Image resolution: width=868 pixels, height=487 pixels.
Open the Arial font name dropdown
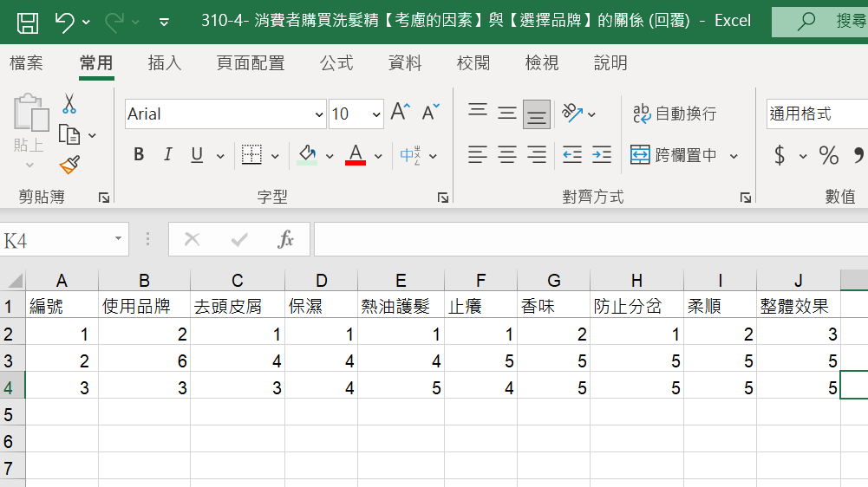319,114
